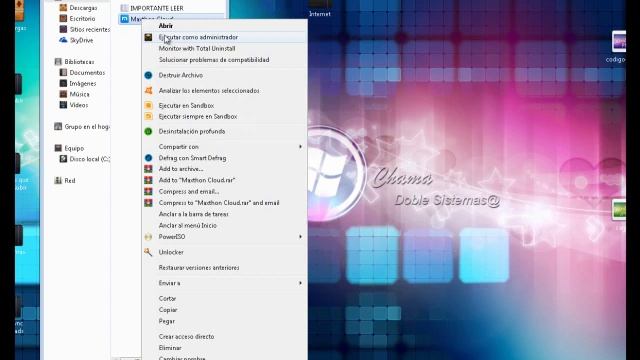This screenshot has height=360, width=640.
Task: Open the Documentos library label
Action: (x=87, y=73)
